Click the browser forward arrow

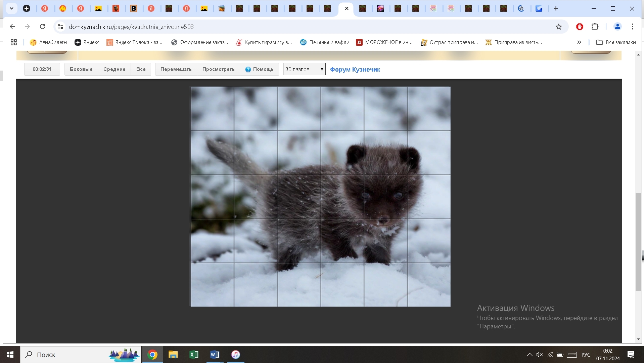coord(28,27)
